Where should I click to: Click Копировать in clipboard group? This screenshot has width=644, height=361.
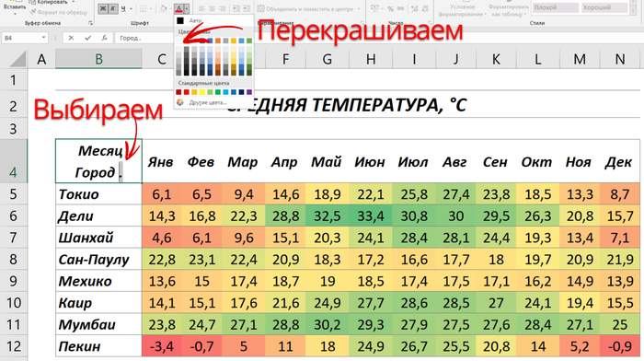coord(50,3)
